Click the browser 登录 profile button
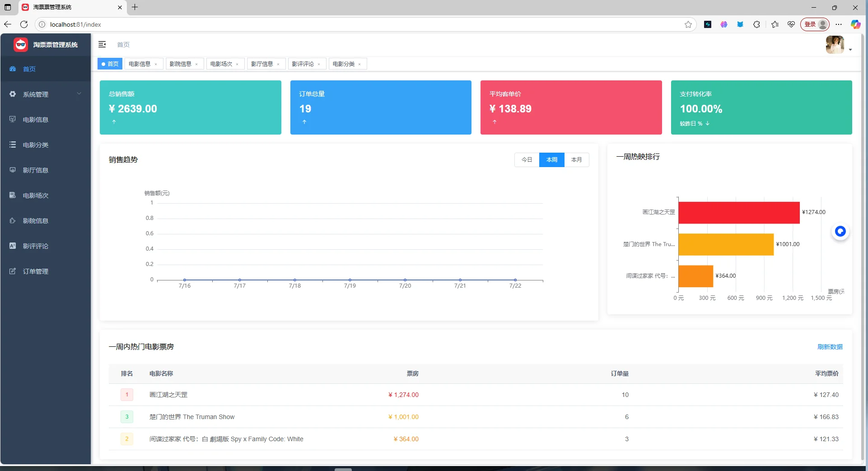The image size is (868, 471). coord(815,24)
